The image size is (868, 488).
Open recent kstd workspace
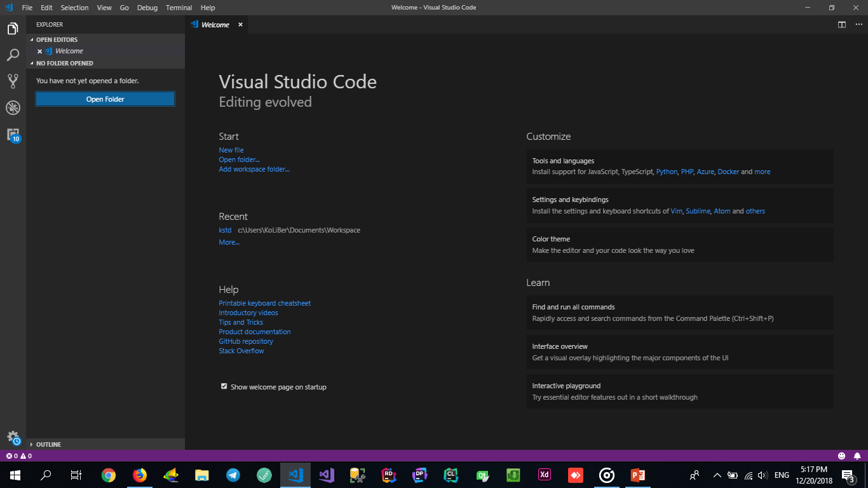[x=225, y=230]
